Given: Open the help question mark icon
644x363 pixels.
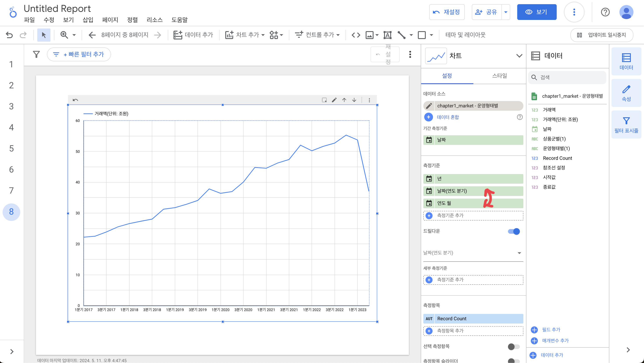Looking at the screenshot, I should (605, 12).
